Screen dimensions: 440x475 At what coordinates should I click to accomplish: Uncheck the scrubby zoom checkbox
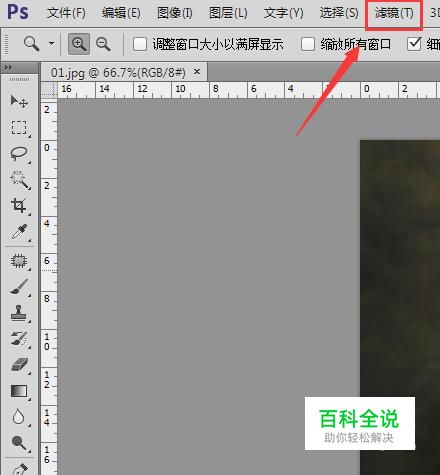[414, 44]
